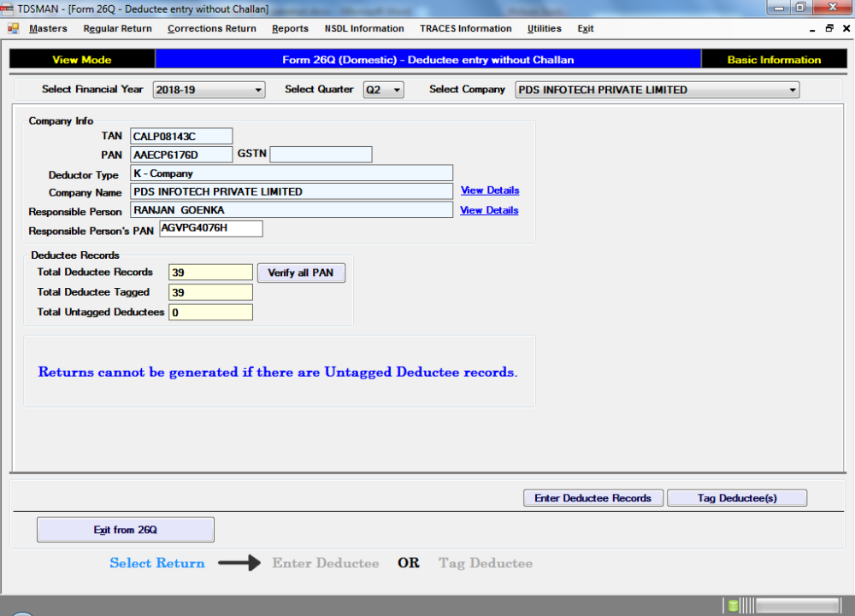The width and height of the screenshot is (855, 616).
Task: Open the Select Quarter dropdown
Action: point(395,89)
